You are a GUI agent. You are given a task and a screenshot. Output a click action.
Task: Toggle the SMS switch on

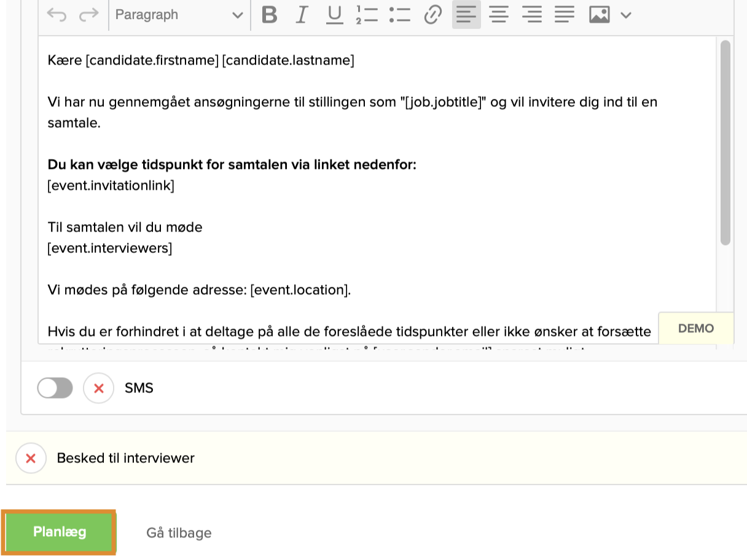point(55,387)
